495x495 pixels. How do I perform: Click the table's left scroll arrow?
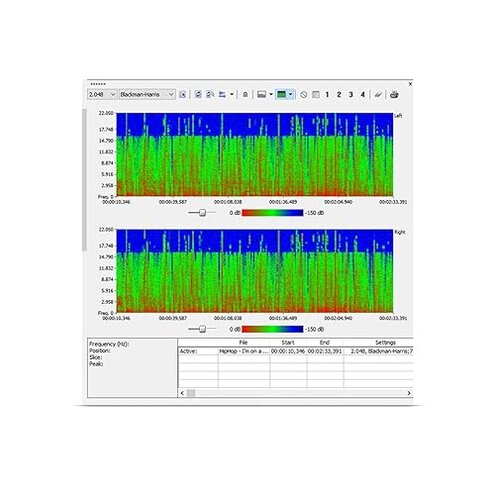(x=182, y=393)
